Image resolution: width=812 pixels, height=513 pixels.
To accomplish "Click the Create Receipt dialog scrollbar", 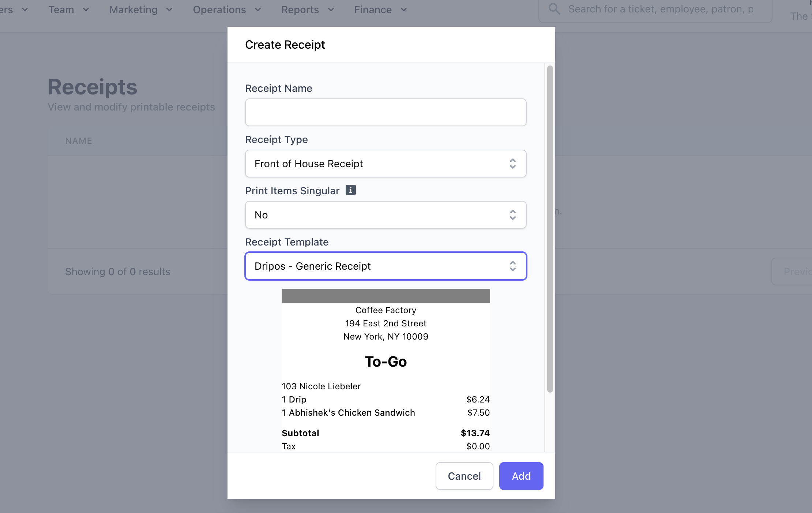I will 550,229.
